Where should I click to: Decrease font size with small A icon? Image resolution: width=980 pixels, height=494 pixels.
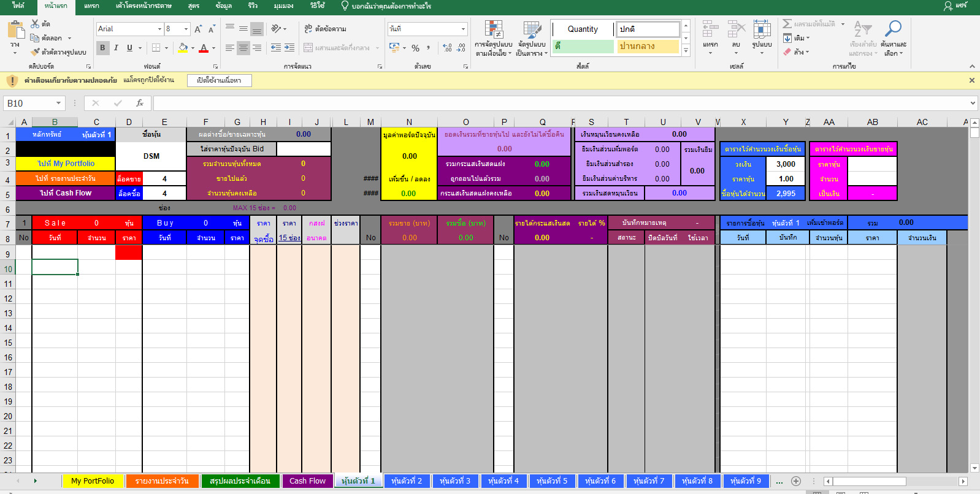click(212, 29)
